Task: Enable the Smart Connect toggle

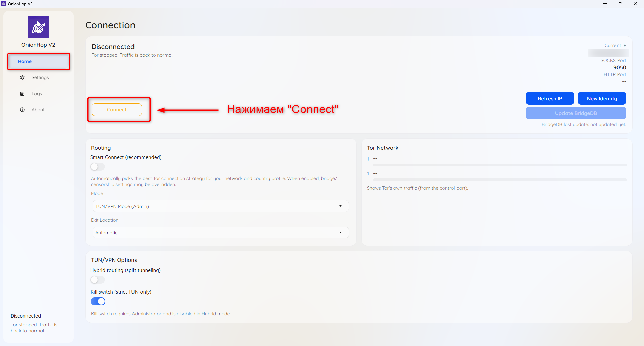Action: (x=98, y=167)
